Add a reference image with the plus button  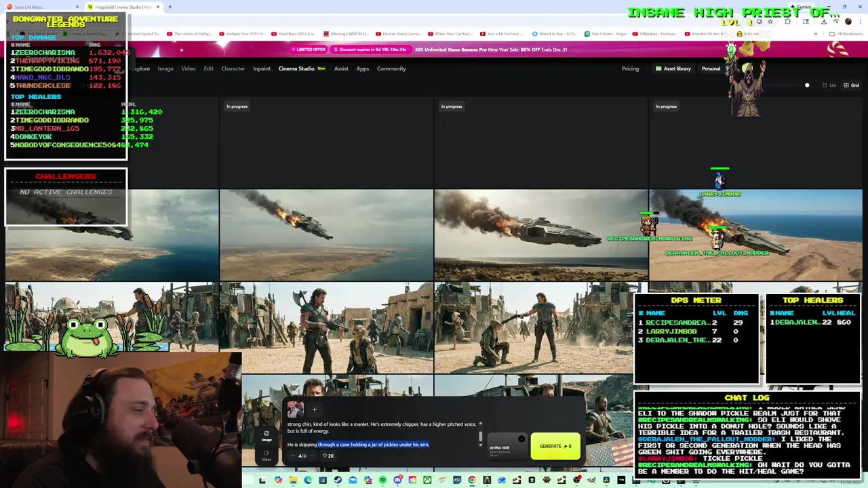coord(314,409)
